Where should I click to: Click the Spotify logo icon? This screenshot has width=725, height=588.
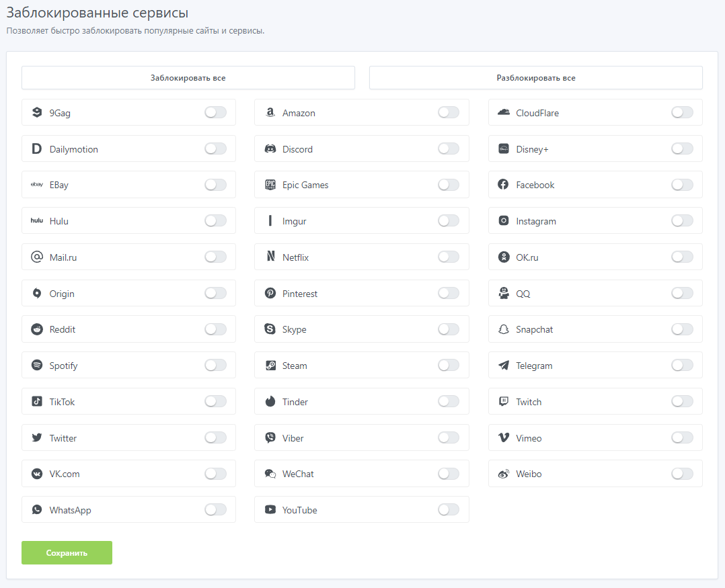[37, 366]
